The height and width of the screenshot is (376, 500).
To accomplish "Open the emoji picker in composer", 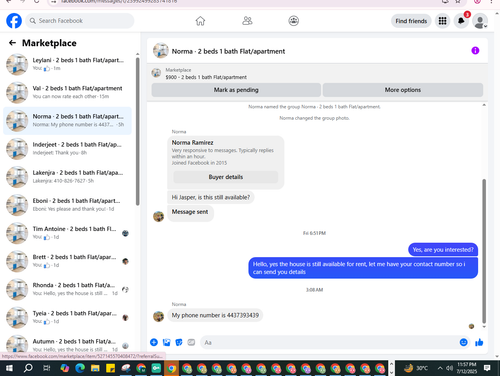I will 463,342.
